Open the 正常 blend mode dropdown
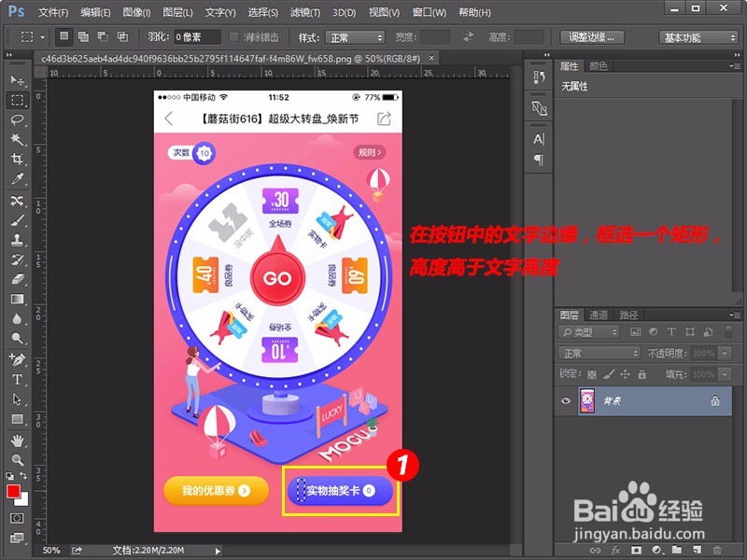This screenshot has height=560, width=747. coord(599,354)
